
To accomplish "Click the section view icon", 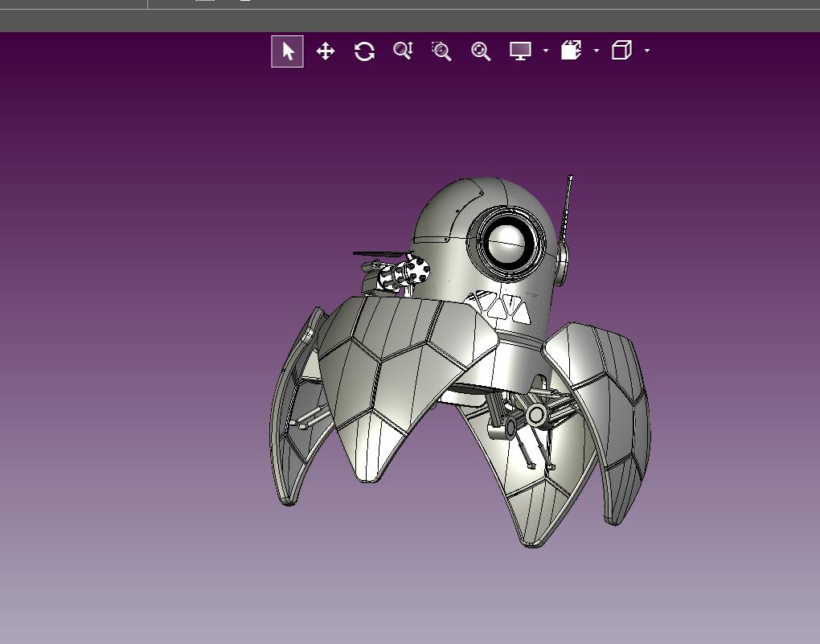I will (571, 50).
